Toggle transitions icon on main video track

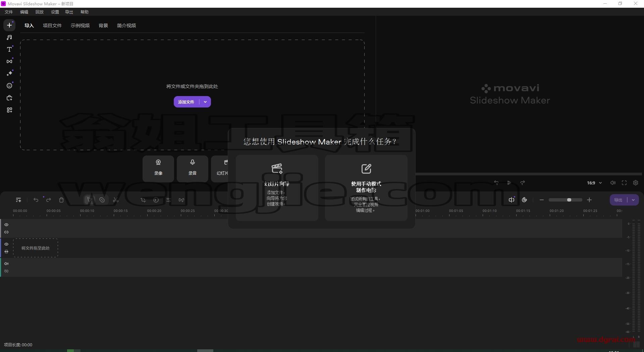(6, 252)
